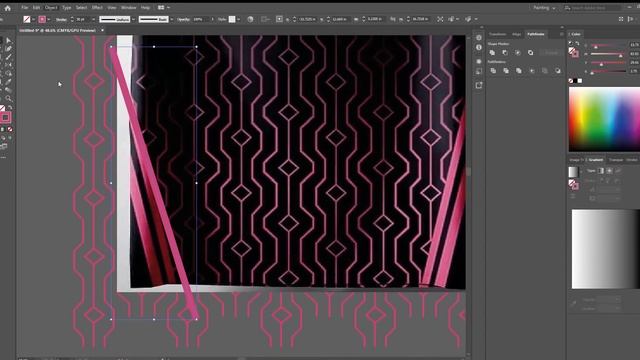Select the Radial Gradient type button

click(609, 171)
